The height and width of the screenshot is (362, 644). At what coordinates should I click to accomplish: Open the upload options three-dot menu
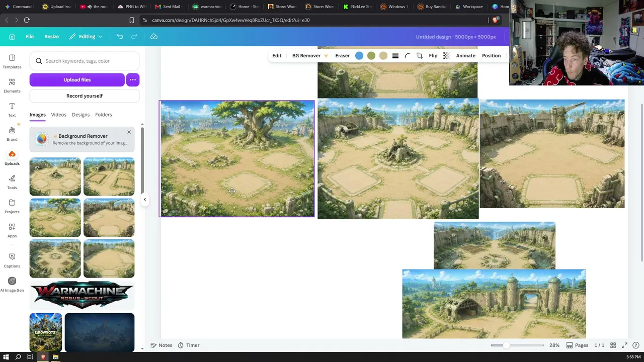(132, 80)
